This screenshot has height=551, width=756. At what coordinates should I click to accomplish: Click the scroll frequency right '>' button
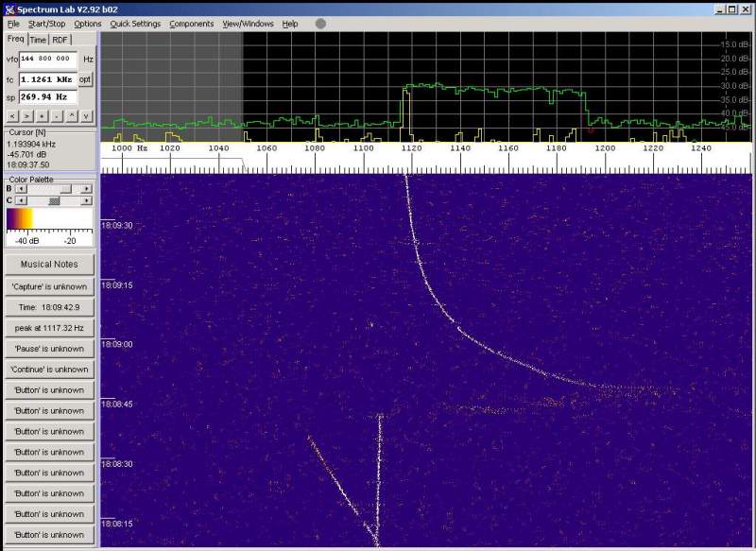(27, 115)
